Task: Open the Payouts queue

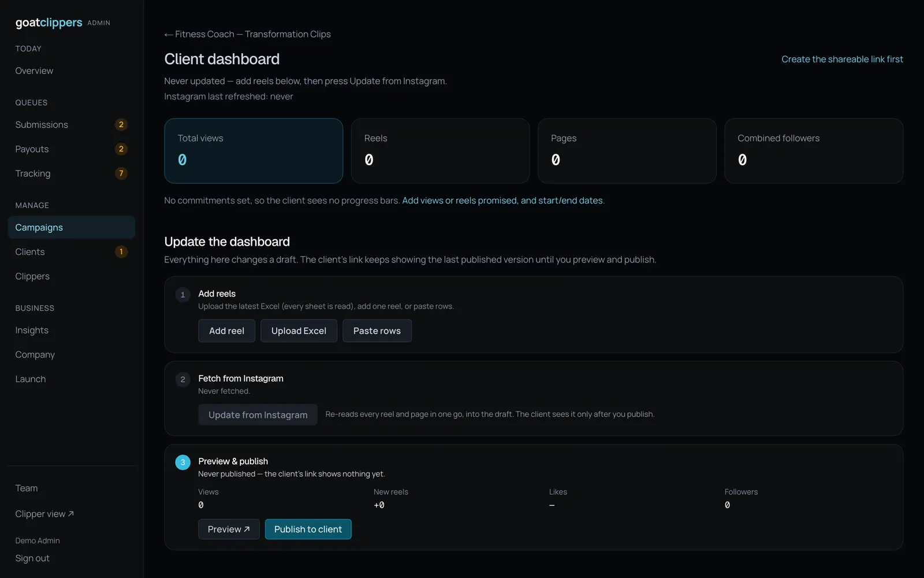Action: (x=72, y=149)
